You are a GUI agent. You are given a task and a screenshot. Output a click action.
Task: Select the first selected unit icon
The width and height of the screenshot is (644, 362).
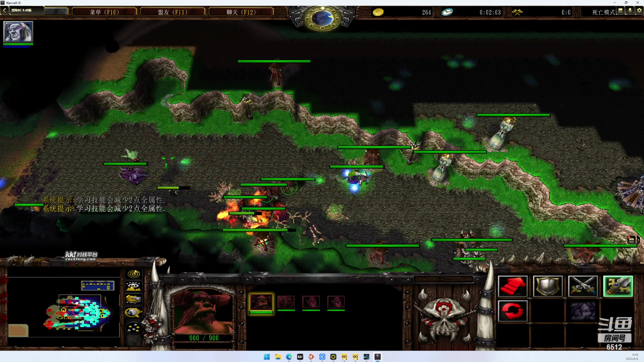pos(261,302)
